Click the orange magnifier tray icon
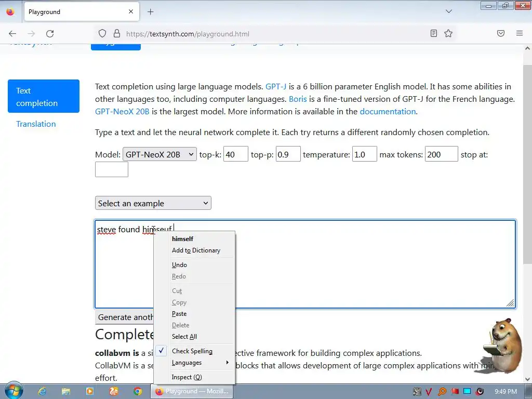 point(442,392)
